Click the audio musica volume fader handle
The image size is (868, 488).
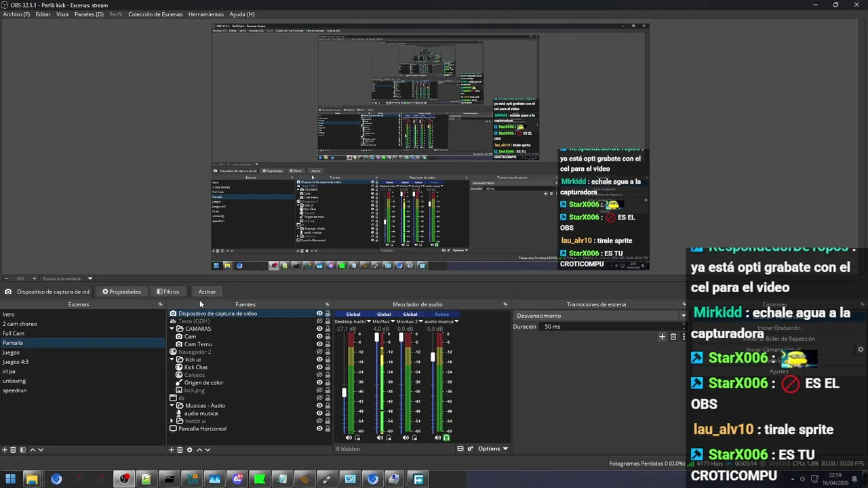[x=433, y=357]
